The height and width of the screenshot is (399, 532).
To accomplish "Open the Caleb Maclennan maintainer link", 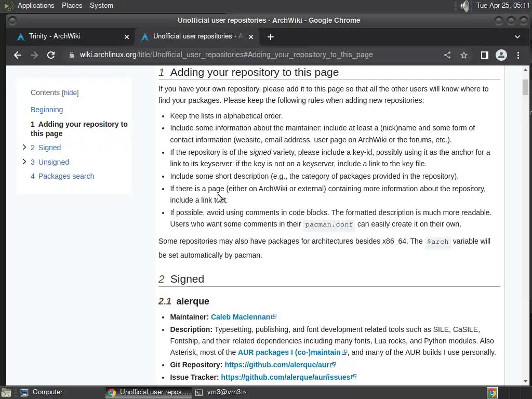I will click(241, 317).
